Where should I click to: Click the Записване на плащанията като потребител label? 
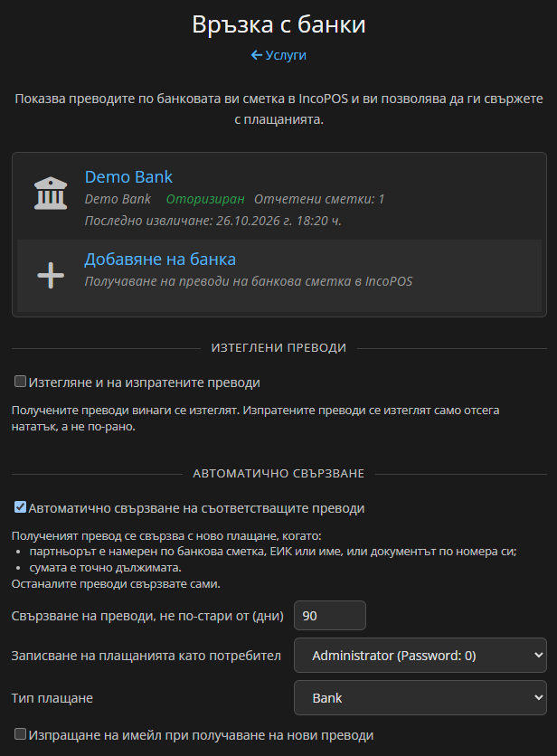(146, 656)
